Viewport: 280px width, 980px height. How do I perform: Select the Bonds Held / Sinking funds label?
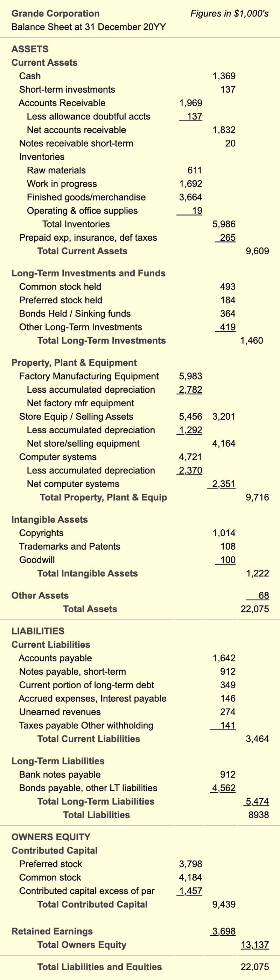click(75, 313)
